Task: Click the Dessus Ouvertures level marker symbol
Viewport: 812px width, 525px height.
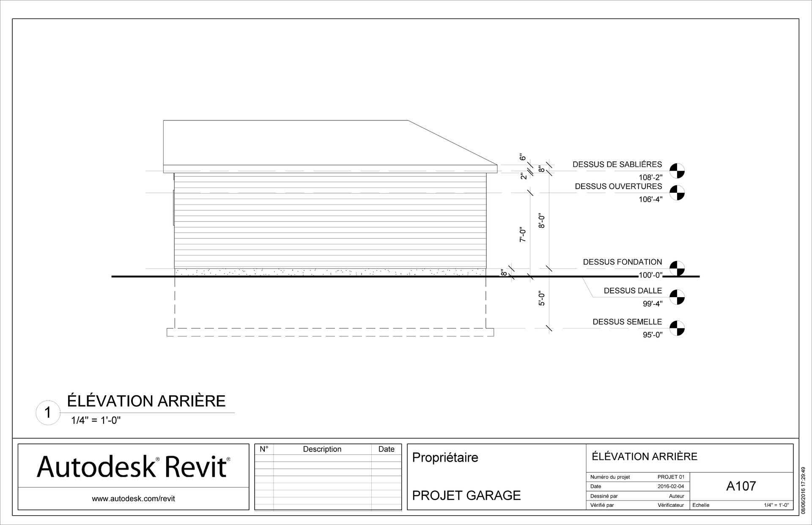Action: 677,193
